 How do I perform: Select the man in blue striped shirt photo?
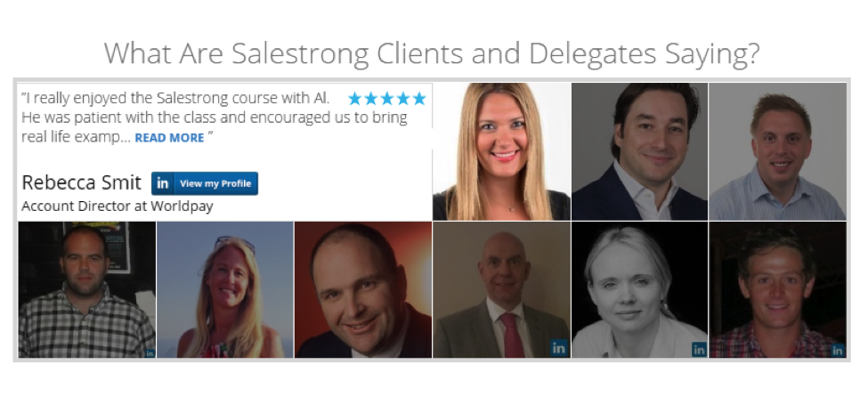coord(777,151)
